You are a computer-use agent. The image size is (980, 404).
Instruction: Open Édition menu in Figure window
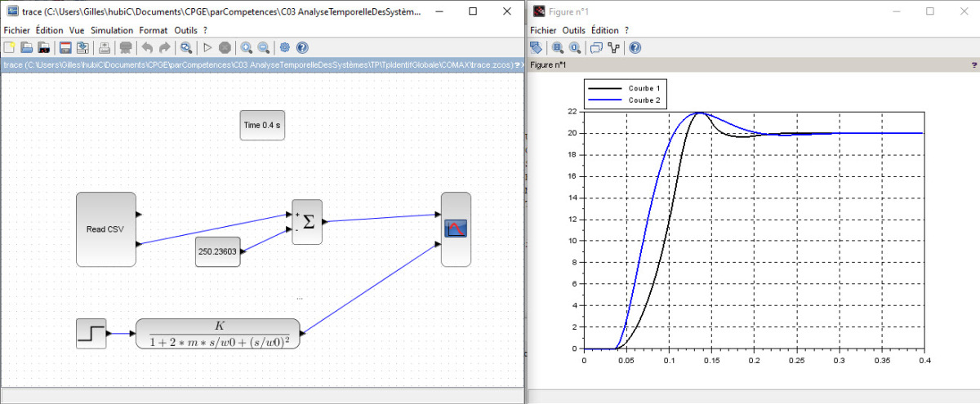[606, 30]
